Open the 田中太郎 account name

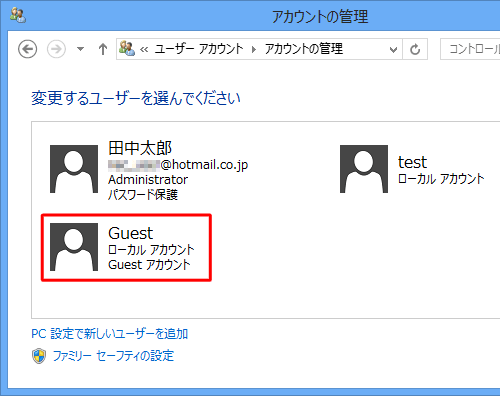click(x=140, y=148)
